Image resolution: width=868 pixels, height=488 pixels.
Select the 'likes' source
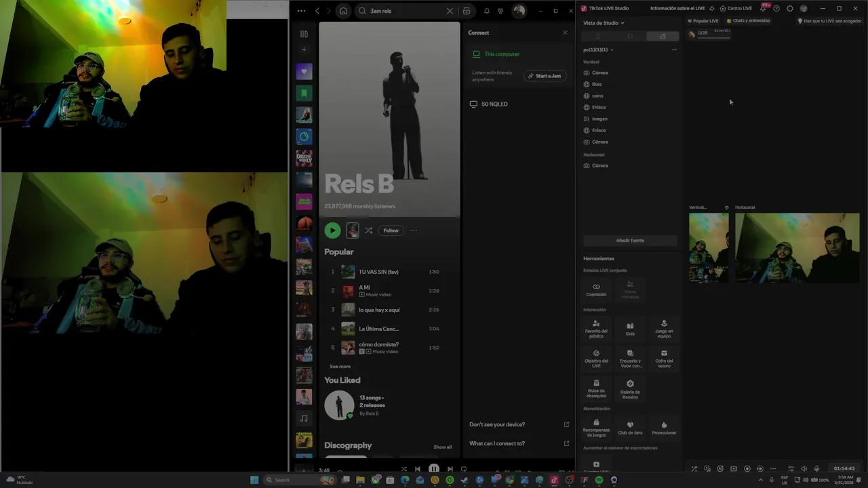click(x=597, y=84)
